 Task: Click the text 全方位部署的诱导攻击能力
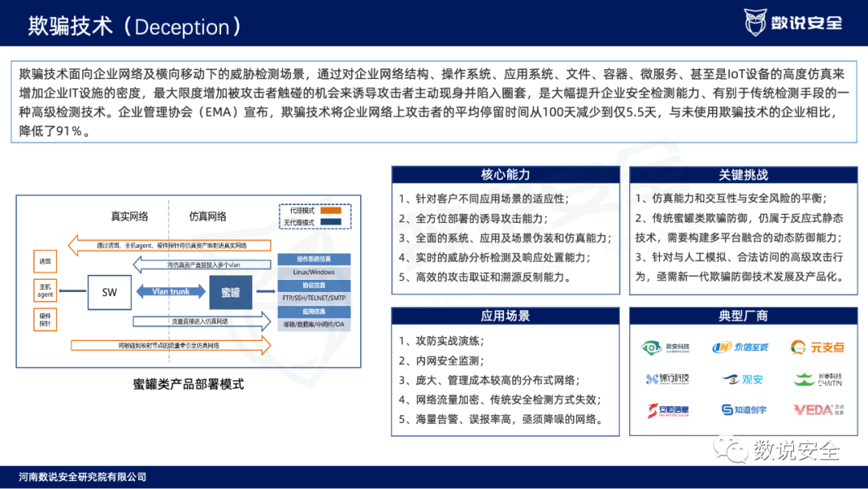(480, 218)
